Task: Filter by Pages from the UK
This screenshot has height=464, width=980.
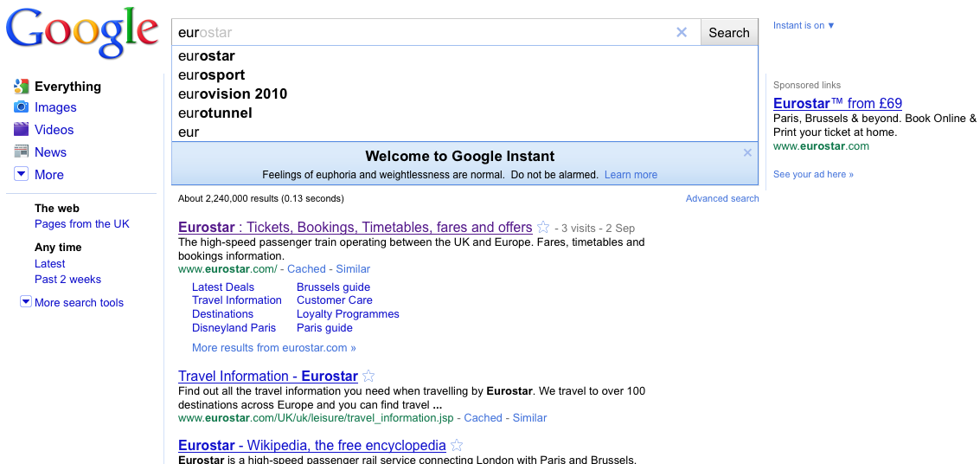Action: pyautogui.click(x=82, y=224)
